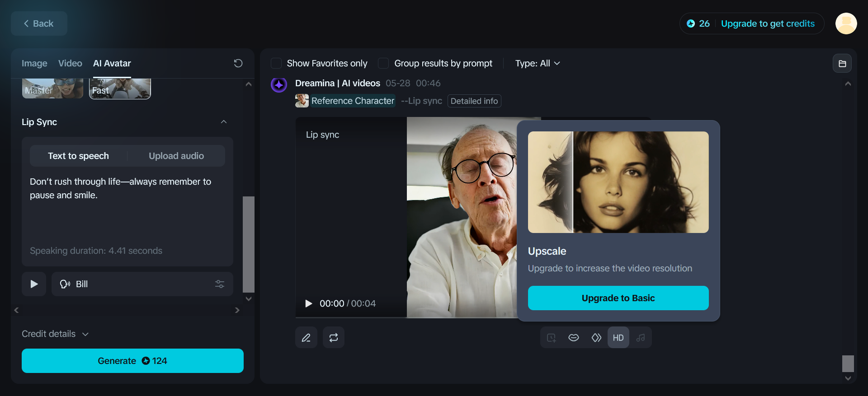Click the credits coin icon showing 26
Screen dimensions: 868x396
click(691, 23)
